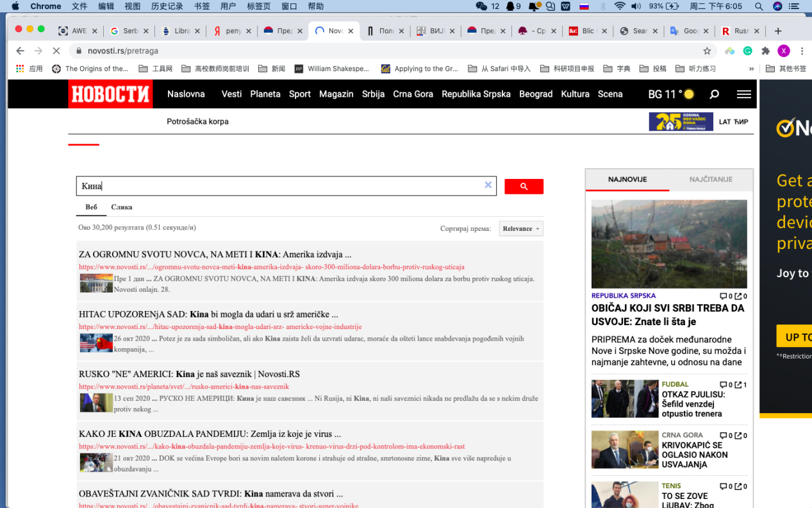Click the CRNA GORA category label in sidebar
812x508 pixels.
tap(683, 435)
